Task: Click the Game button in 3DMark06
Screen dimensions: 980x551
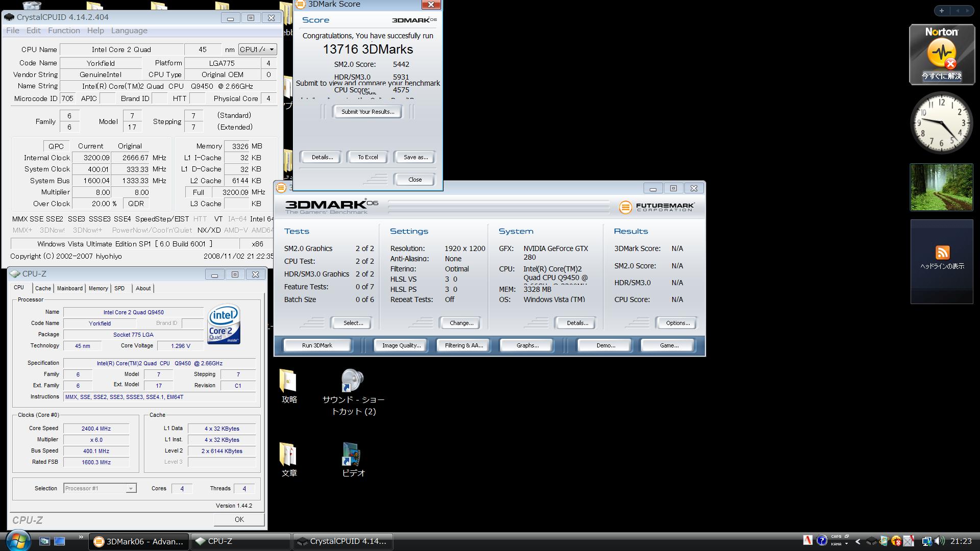Action: (x=669, y=345)
